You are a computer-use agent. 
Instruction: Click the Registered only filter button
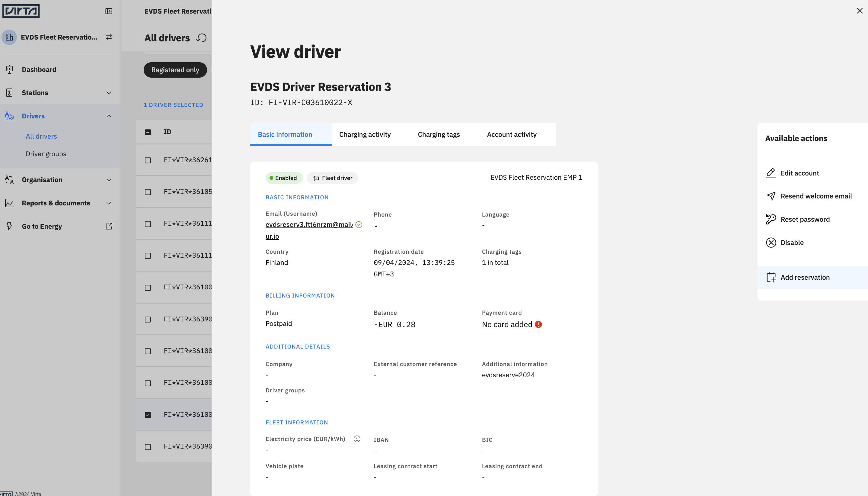coord(175,70)
